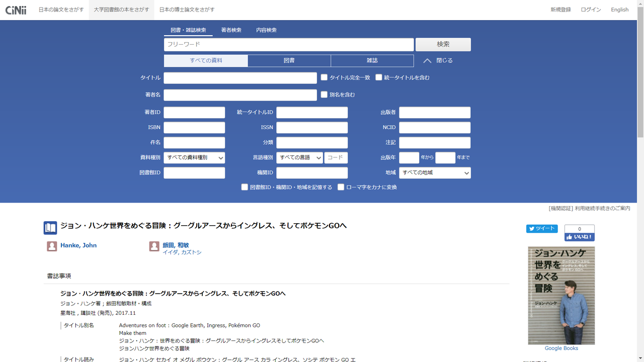This screenshot has height=362, width=644.
Task: Enable ローマ字をカナに変換 checkbox
Action: (341, 187)
